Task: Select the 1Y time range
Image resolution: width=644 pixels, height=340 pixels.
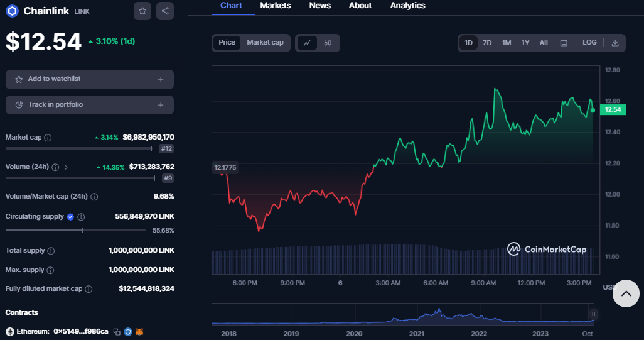Action: pyautogui.click(x=525, y=43)
